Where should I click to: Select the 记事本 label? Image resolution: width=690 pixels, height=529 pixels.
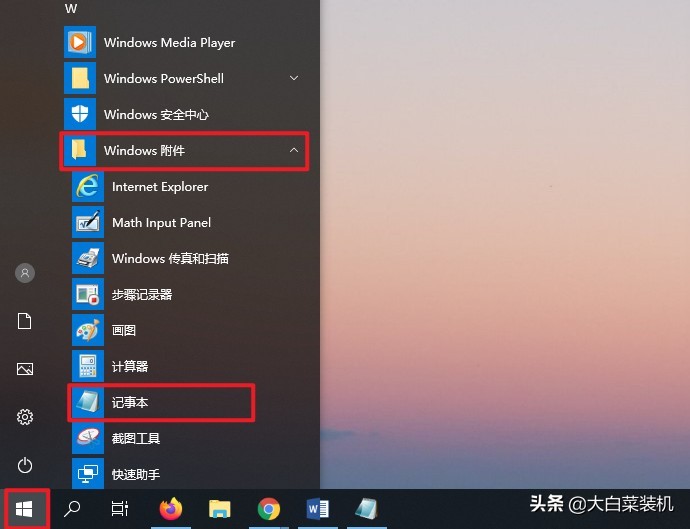click(x=130, y=403)
